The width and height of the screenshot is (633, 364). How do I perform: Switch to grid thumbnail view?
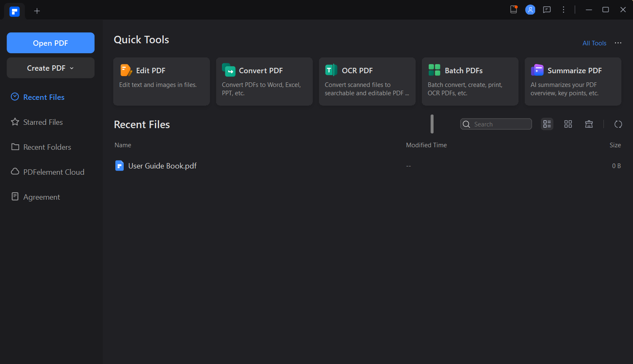[x=568, y=124]
